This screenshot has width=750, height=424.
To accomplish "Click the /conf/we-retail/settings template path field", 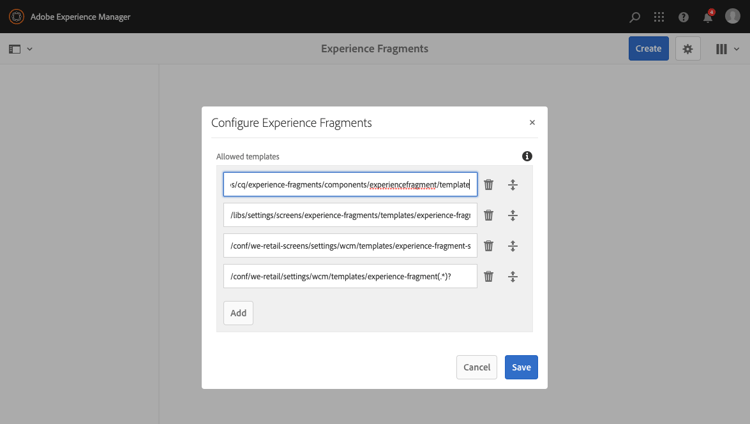I will (350, 276).
